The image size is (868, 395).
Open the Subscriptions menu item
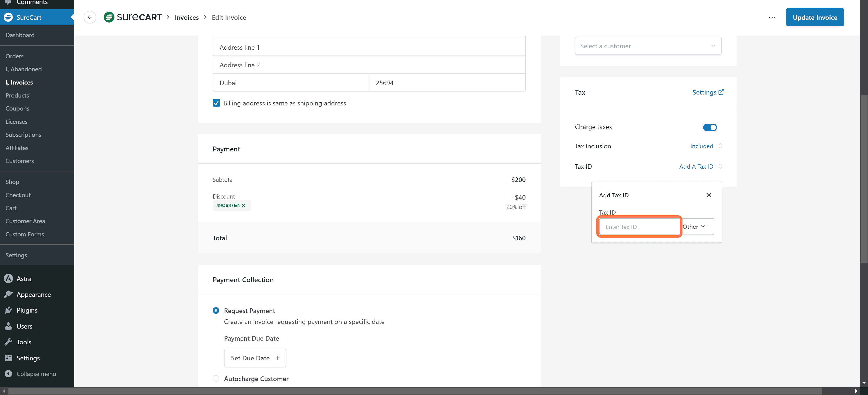coord(23,134)
